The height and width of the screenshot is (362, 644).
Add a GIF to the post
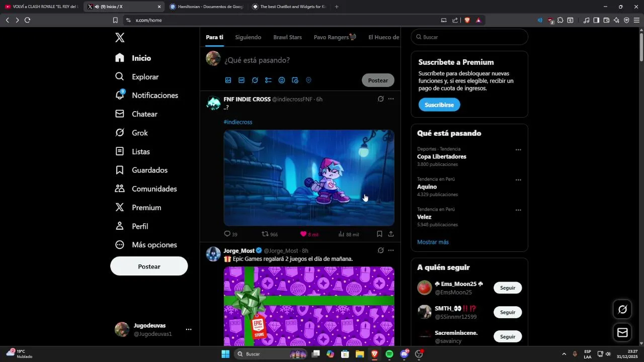click(242, 80)
